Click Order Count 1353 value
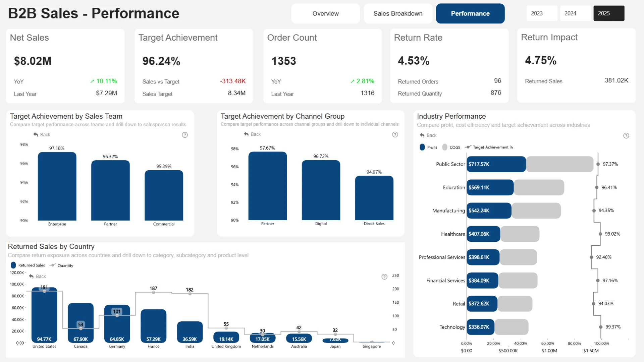The image size is (644, 362). click(x=284, y=61)
